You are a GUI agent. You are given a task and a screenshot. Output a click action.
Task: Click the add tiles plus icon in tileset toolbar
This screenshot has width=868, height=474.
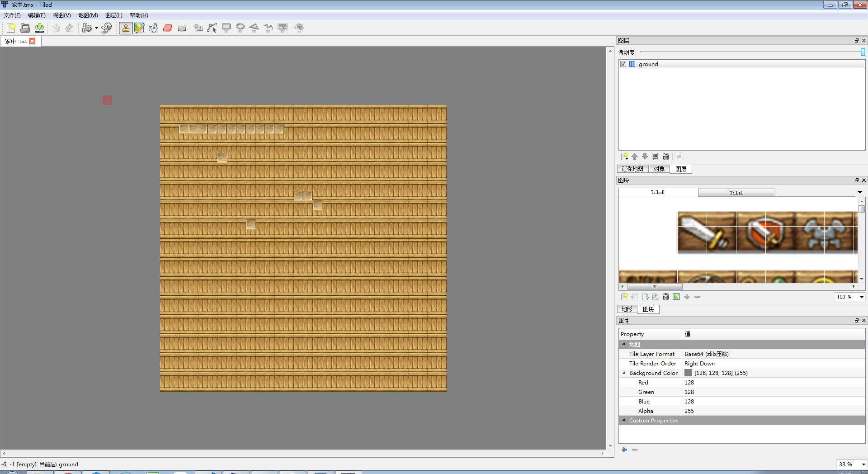click(687, 297)
